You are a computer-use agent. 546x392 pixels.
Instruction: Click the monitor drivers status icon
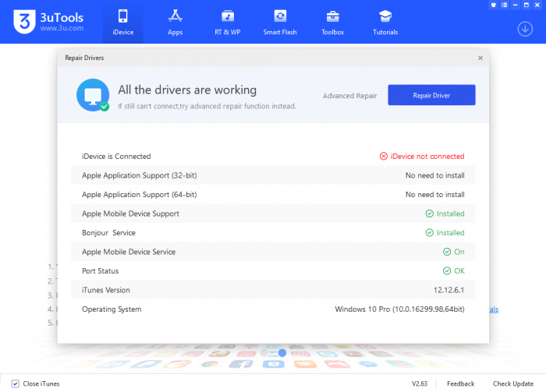point(93,95)
